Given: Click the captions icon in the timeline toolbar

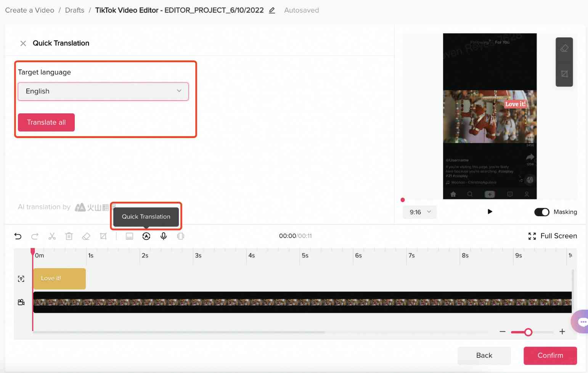Looking at the screenshot, I should [129, 236].
